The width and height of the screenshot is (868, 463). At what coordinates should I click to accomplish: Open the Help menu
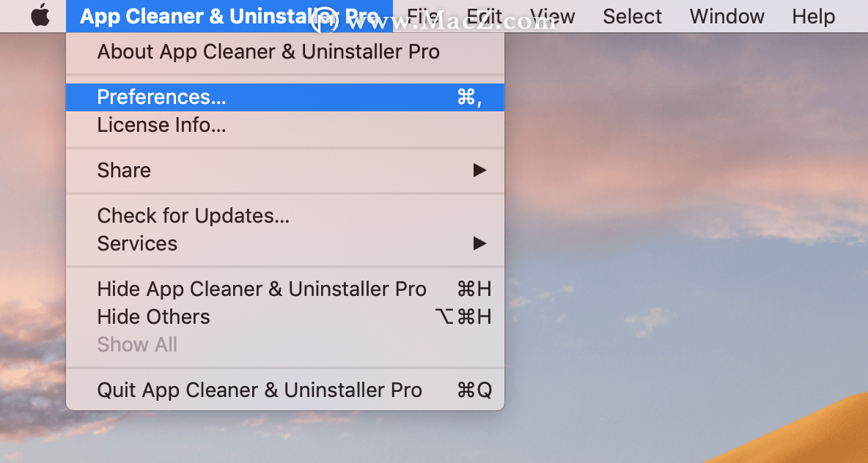(x=813, y=16)
